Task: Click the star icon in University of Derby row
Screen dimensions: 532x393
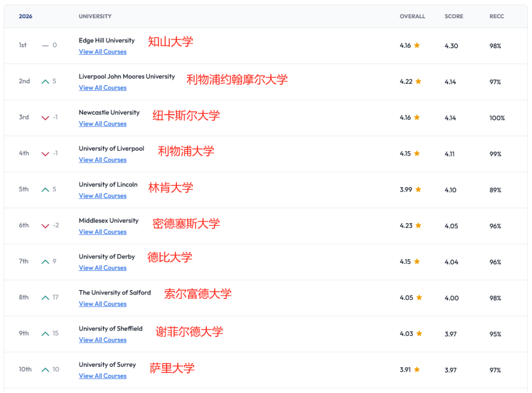Action: (x=417, y=262)
